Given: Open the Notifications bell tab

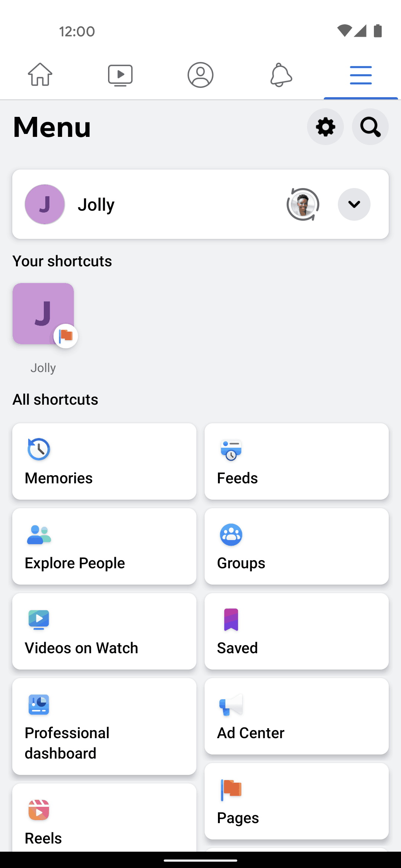Looking at the screenshot, I should click(281, 75).
